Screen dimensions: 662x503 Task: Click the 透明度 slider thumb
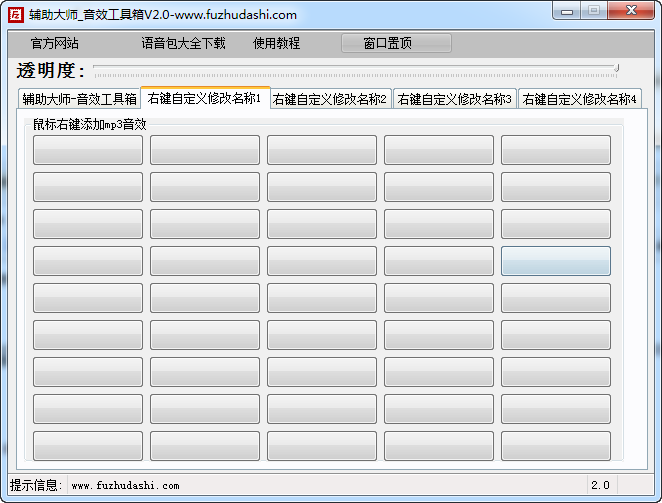coord(616,68)
